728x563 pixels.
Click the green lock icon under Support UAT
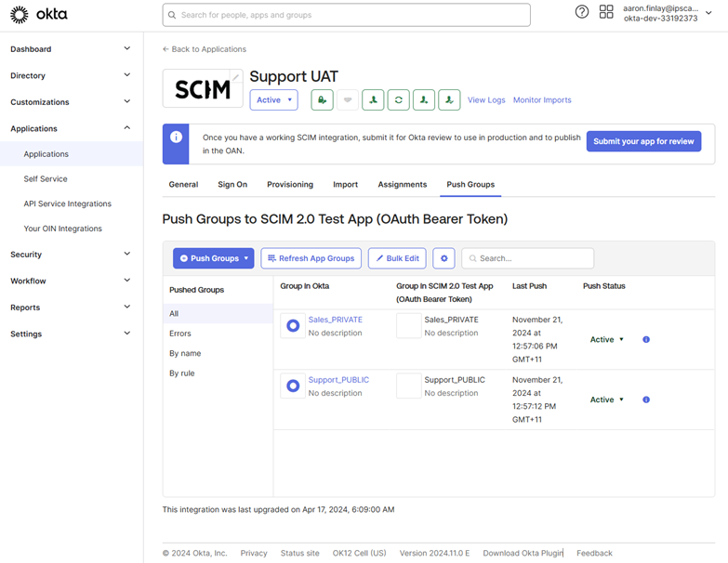click(x=321, y=100)
